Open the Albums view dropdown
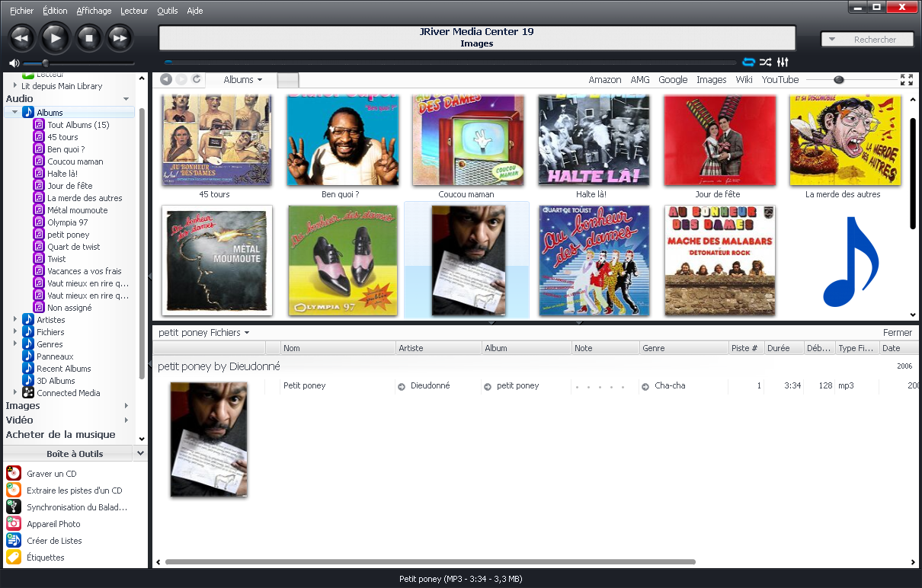Screen dimensions: 922x588 pyautogui.click(x=242, y=79)
